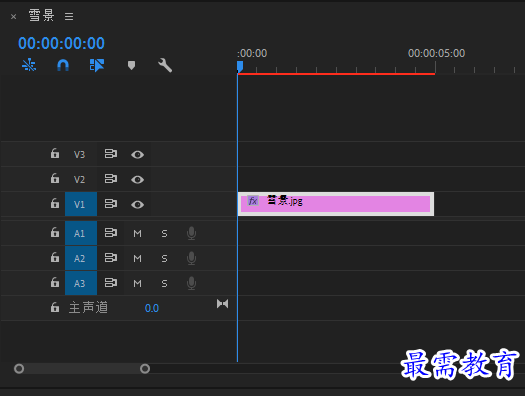Hide track V2 output eye
The width and height of the screenshot is (525, 396).
click(137, 180)
